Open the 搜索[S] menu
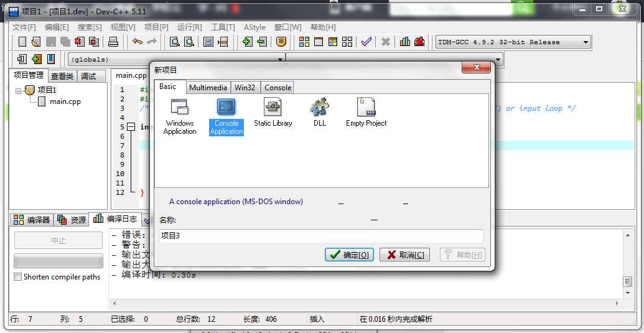 pyautogui.click(x=90, y=27)
